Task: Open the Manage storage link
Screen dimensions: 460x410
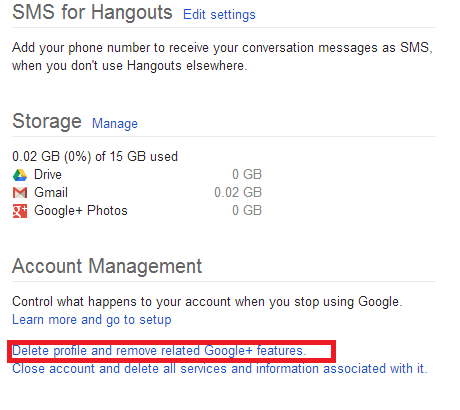Action: (x=115, y=124)
